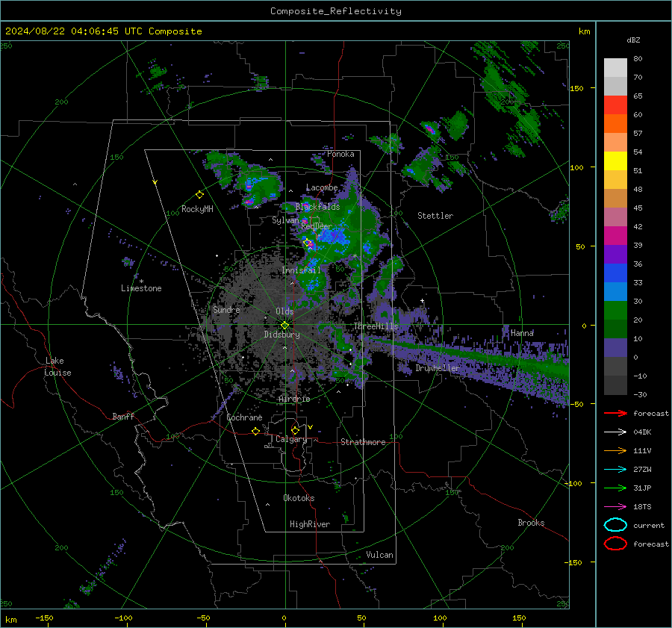Click the Vulcan city label
Screen dimensions: 672x628
coord(380,555)
